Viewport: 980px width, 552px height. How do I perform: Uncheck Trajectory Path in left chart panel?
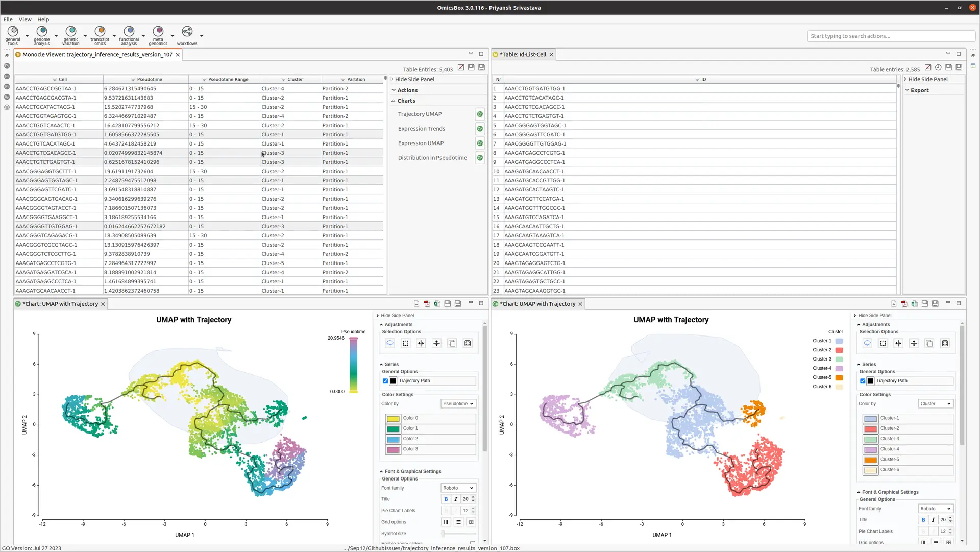(385, 381)
